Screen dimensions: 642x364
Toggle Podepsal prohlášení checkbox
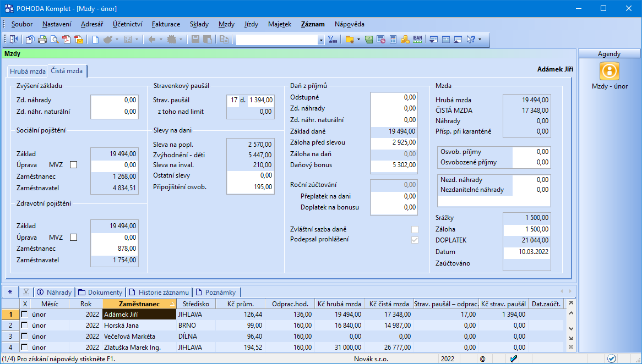tap(415, 240)
